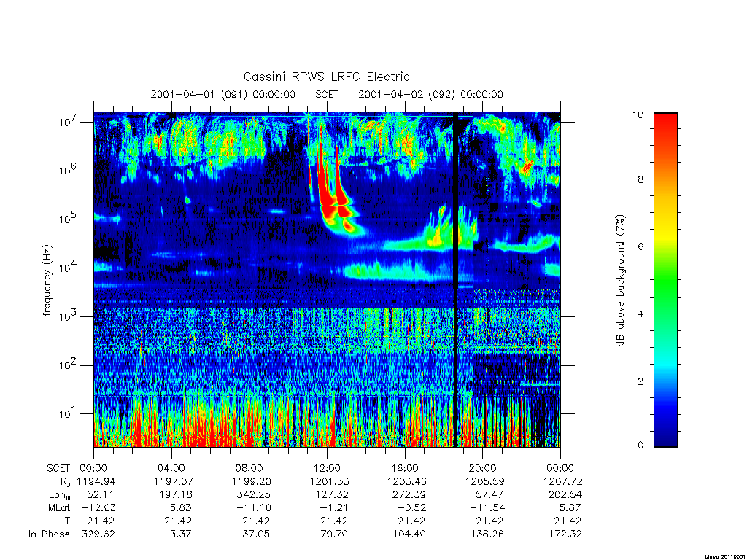Click the longitude value '57.47'

point(489,495)
